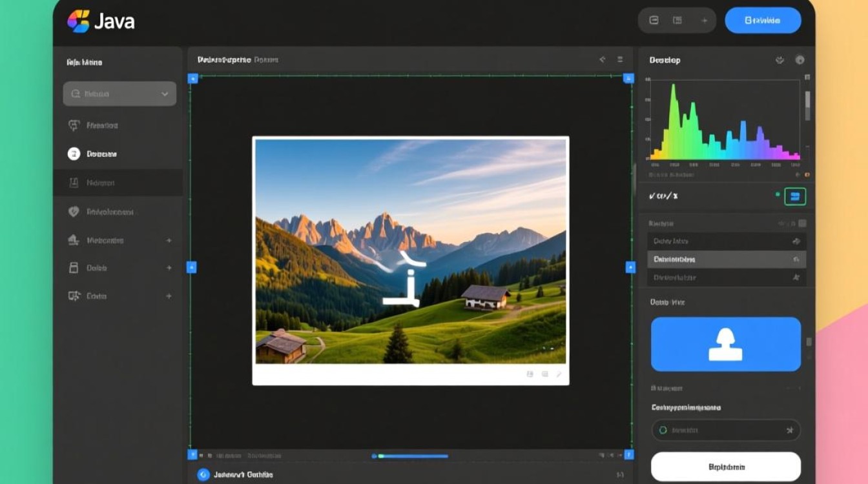The height and width of the screenshot is (484, 868).
Task: Click the blue progress slider below the canvas
Action: pyautogui.click(x=410, y=456)
